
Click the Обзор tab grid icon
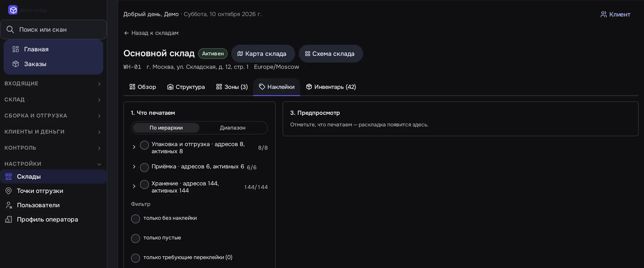coord(132,87)
